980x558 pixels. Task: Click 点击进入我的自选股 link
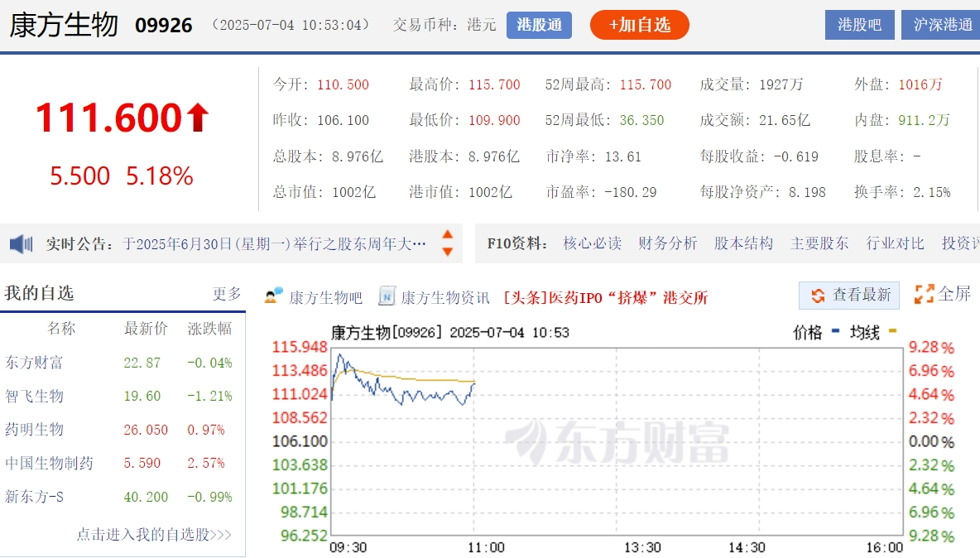point(154,534)
